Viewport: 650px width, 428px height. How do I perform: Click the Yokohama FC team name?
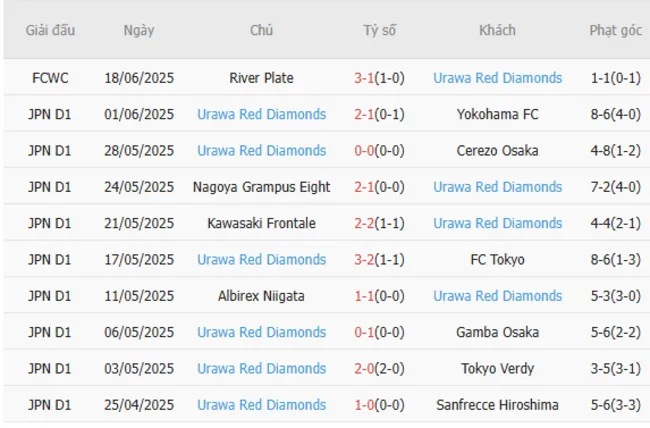point(497,114)
